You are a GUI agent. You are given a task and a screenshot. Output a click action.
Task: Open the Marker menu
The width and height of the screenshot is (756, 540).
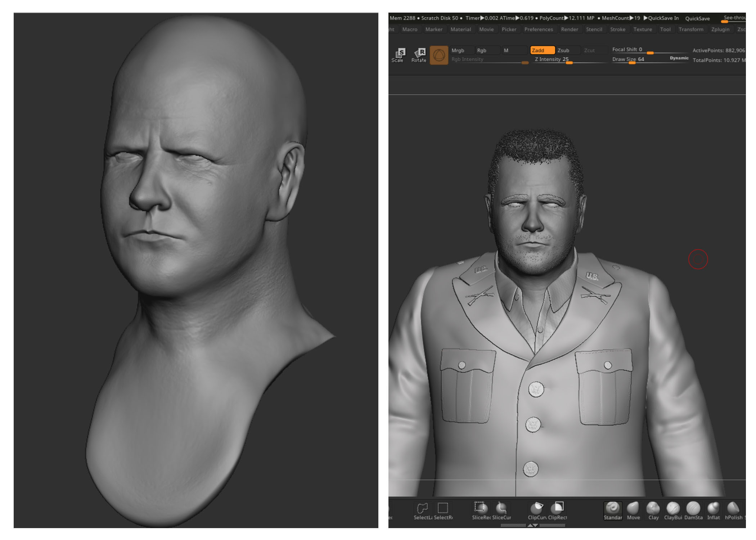[434, 30]
